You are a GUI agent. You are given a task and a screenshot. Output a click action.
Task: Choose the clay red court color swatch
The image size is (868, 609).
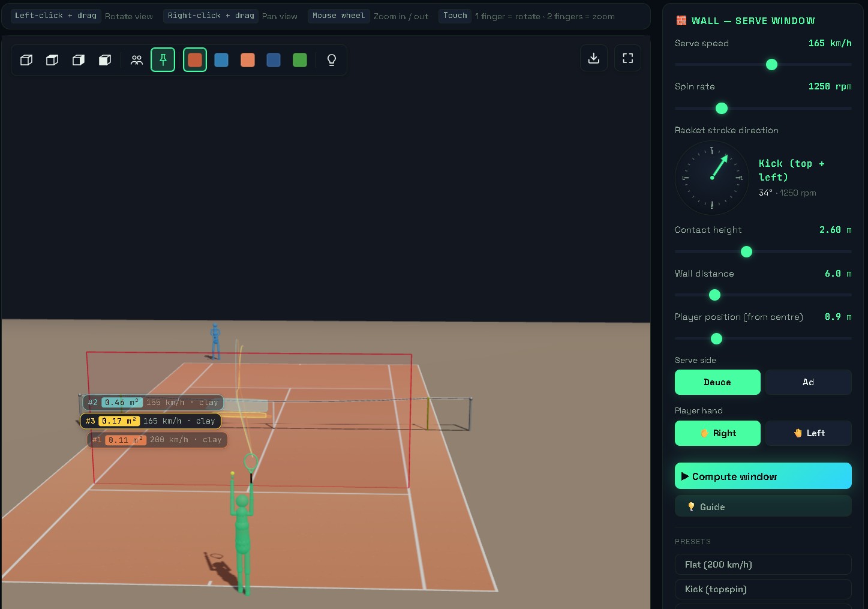195,60
